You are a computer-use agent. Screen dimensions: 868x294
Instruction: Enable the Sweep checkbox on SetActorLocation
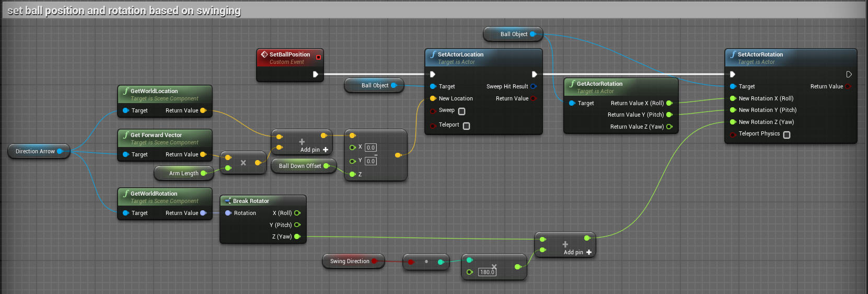(x=461, y=111)
